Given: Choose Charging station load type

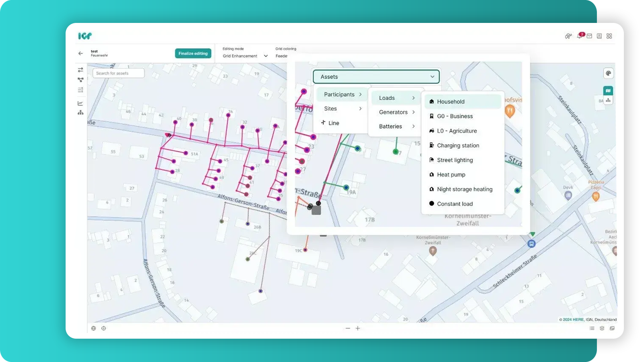Looking at the screenshot, I should [463, 146].
